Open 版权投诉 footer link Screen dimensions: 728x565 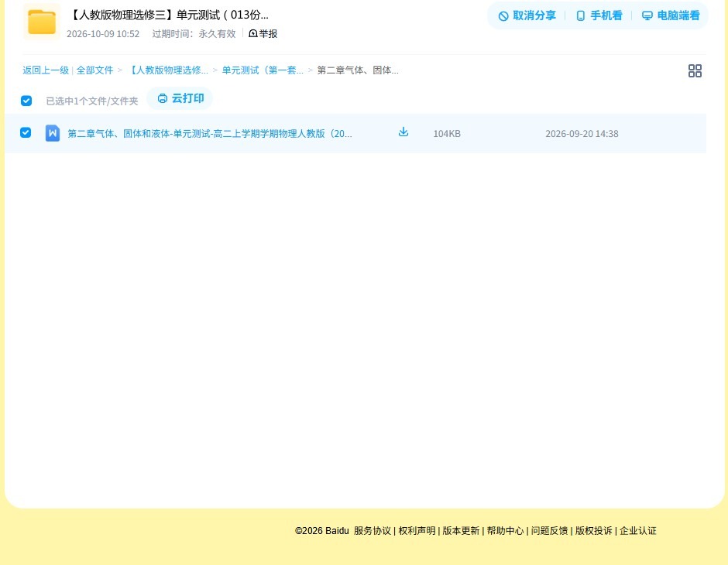tap(594, 531)
